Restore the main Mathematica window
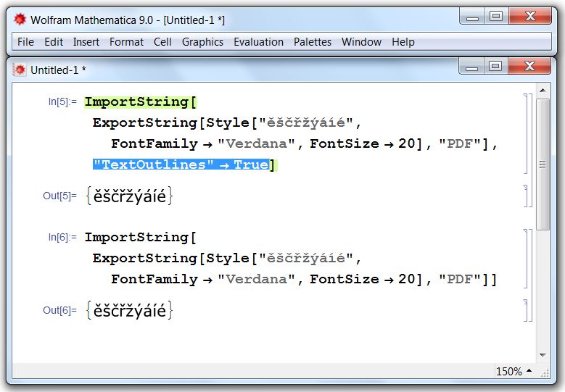Screen dimensions: 565x392 click(x=496, y=17)
